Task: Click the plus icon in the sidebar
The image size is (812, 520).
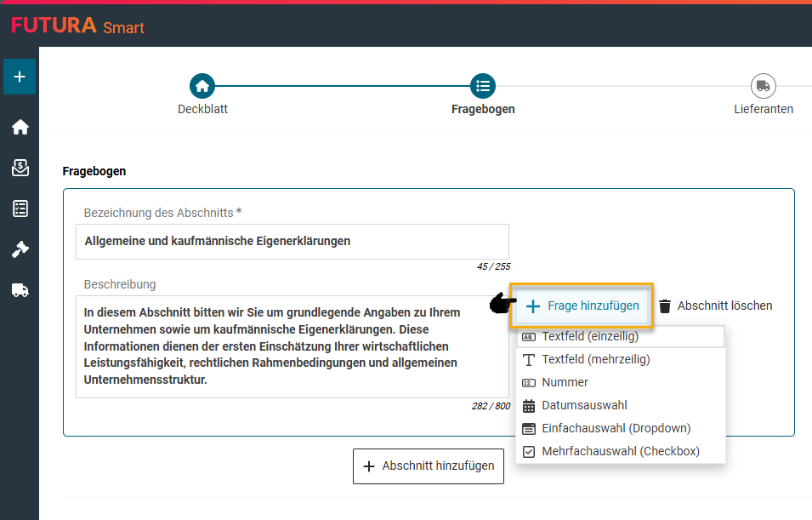Action: [20, 77]
